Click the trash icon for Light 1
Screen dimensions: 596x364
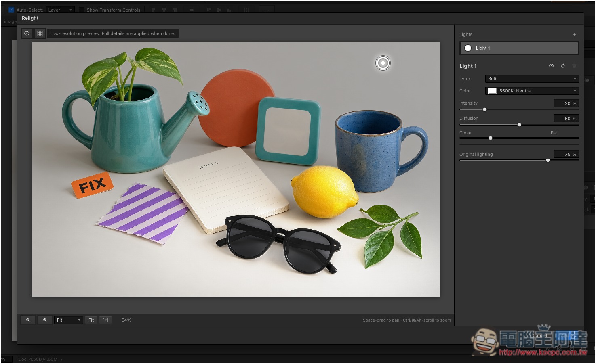click(x=574, y=66)
